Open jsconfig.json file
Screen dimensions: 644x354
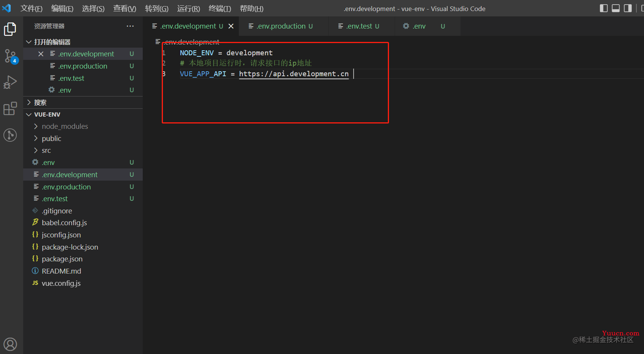pos(83,235)
